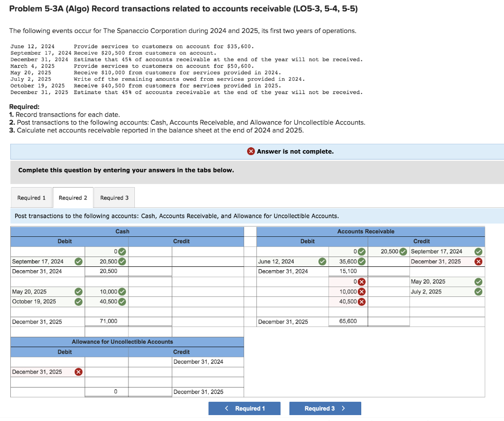This screenshot has width=504, height=421.
Task: Switch to the Required 1 tab
Action: pos(31,197)
